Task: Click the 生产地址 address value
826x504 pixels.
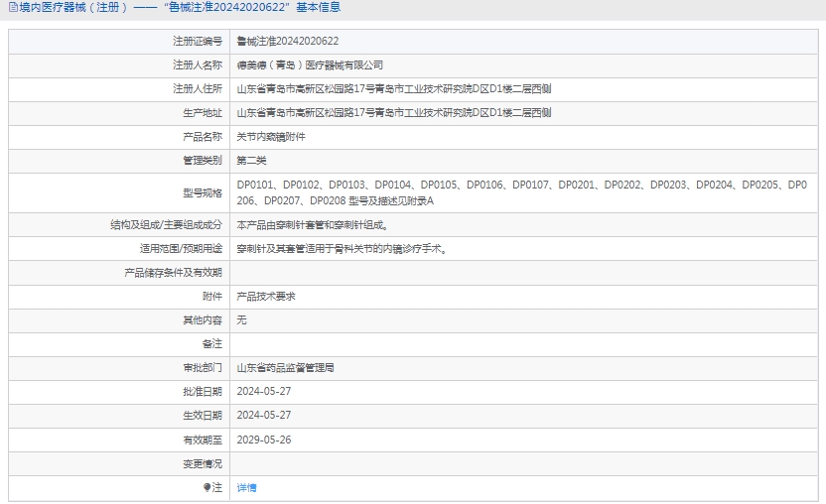Action: pos(394,113)
